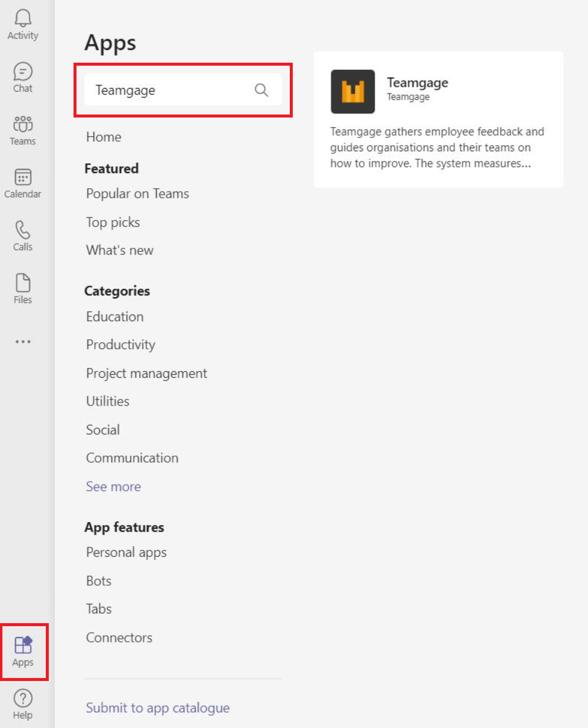The width and height of the screenshot is (588, 728).
Task: Open Submit to app catalogue link
Action: [x=158, y=708]
